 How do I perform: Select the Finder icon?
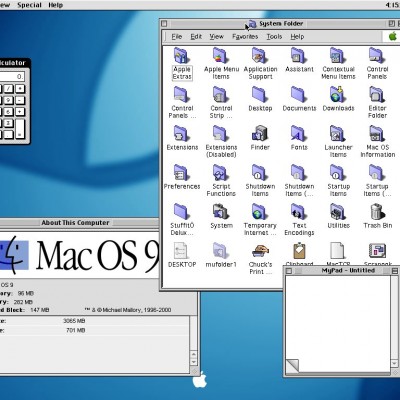click(260, 133)
